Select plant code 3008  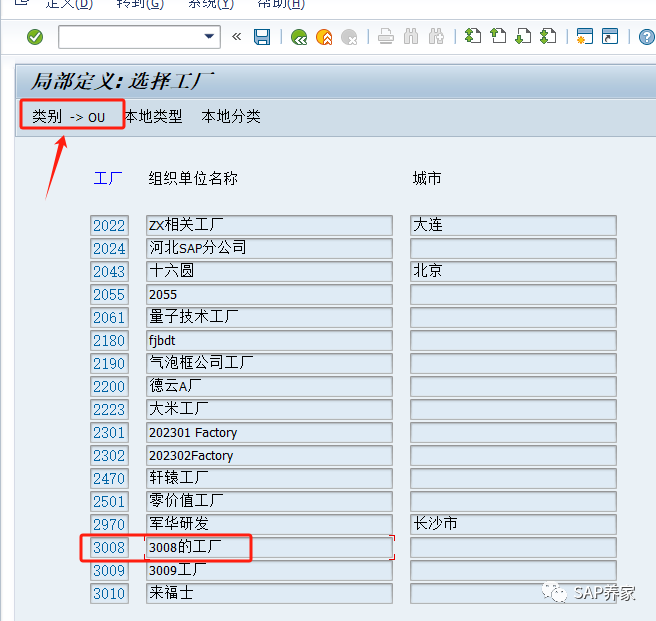109,547
